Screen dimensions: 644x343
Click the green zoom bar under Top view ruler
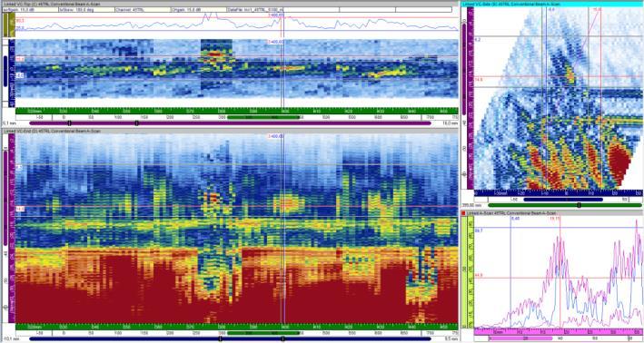[263, 117]
